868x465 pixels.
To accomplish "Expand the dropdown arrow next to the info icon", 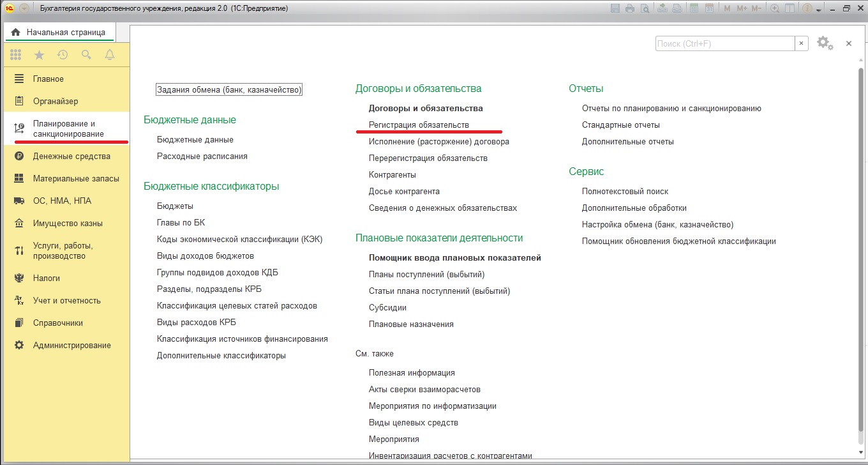I will (819, 10).
